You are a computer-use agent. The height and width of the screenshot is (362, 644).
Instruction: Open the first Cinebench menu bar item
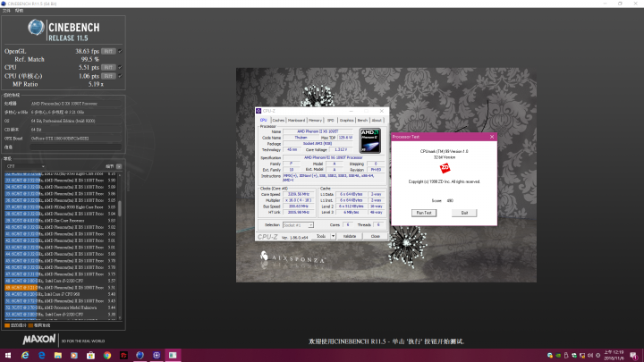[6, 11]
